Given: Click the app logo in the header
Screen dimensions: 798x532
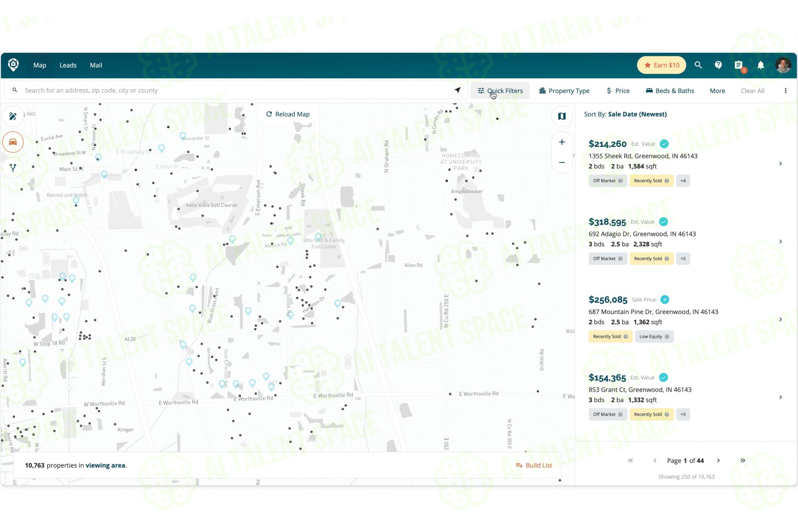Looking at the screenshot, I should click(x=13, y=65).
